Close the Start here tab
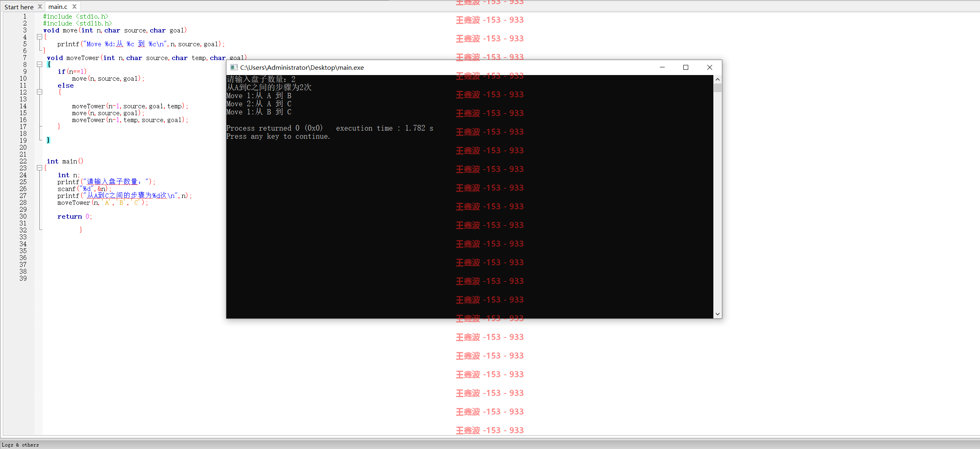The height and width of the screenshot is (449, 980). click(40, 6)
